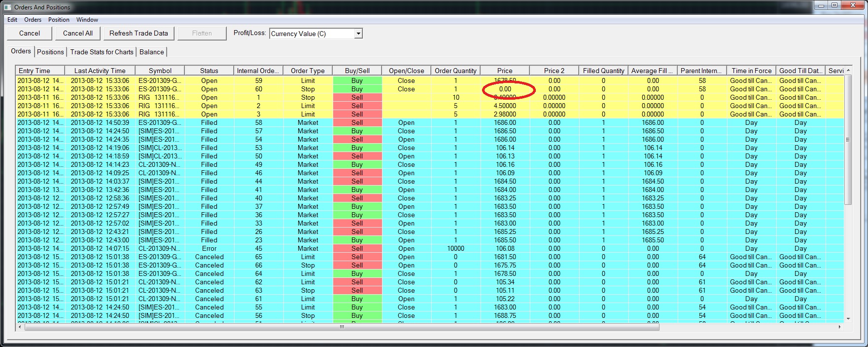Open the Position menu
868x347 pixels.
tap(59, 20)
